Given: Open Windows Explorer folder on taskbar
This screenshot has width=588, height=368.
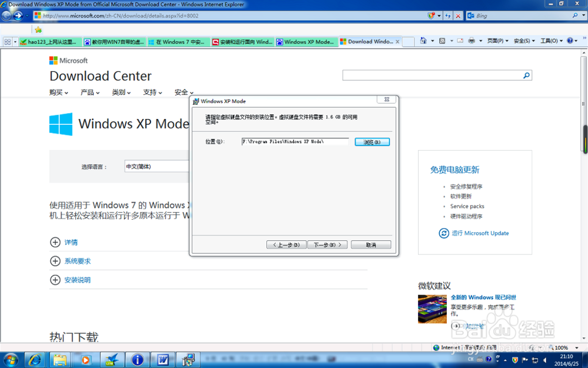Looking at the screenshot, I should click(x=60, y=360).
